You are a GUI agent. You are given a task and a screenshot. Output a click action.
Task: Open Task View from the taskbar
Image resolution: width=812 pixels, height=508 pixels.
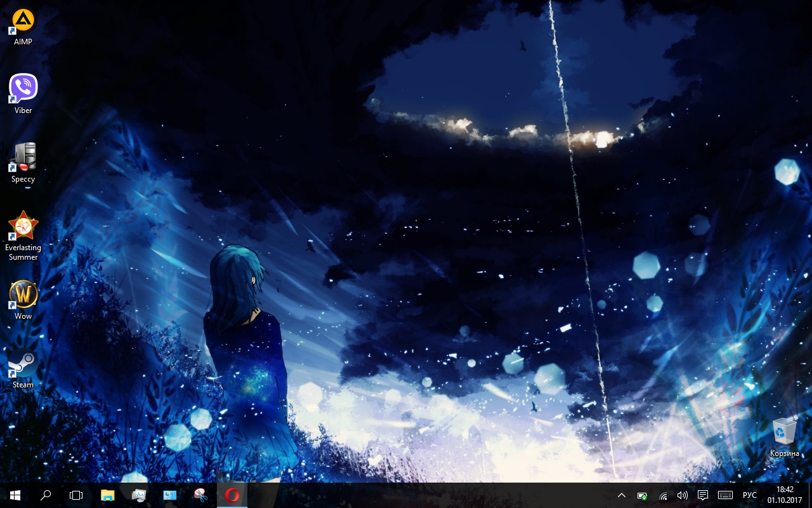(76, 495)
